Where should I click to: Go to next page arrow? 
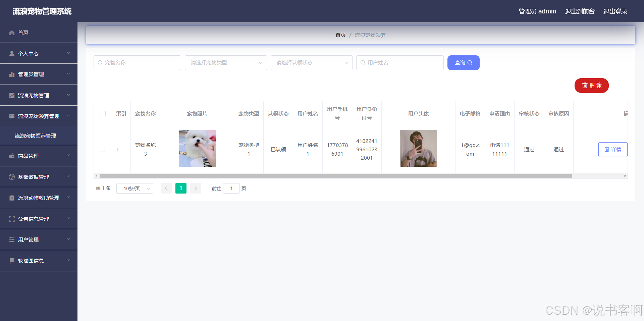pyautogui.click(x=196, y=189)
